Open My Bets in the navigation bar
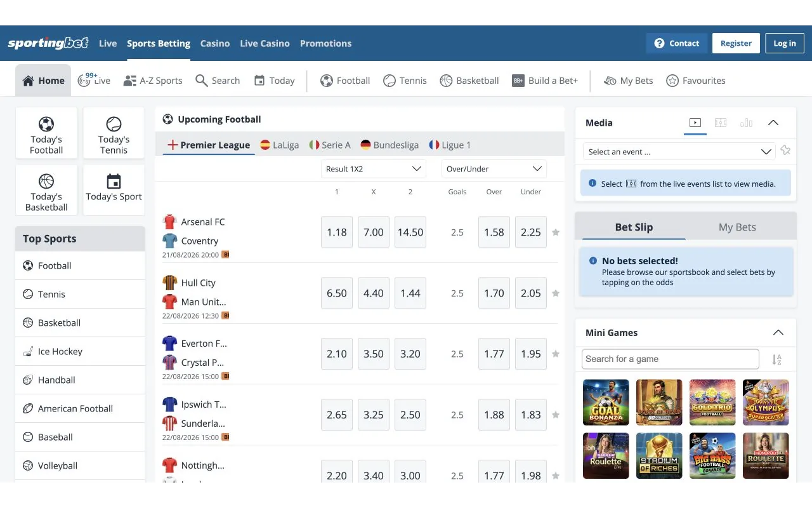This screenshot has height=508, width=812. click(x=628, y=81)
